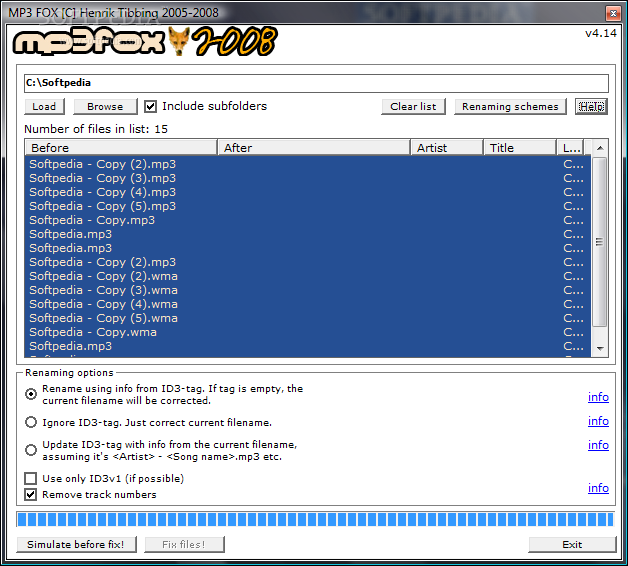
Task: Click the truncated L... column header
Action: (x=570, y=148)
